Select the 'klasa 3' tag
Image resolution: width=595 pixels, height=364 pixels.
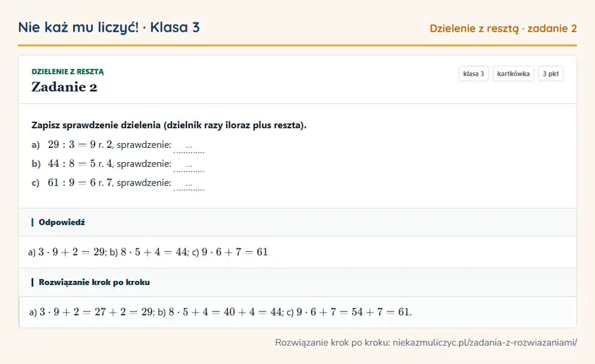pos(473,74)
